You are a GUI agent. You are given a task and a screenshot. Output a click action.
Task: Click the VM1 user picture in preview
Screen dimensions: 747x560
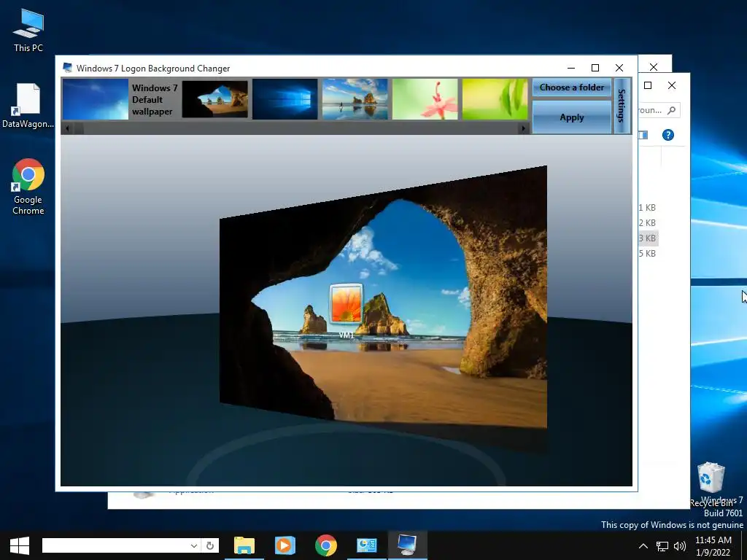347,304
